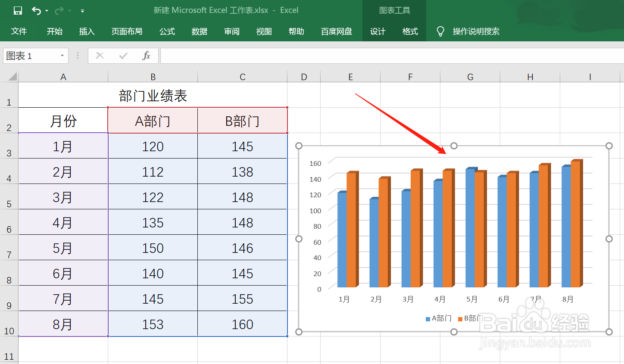Select row 5 header
Viewport: 624px width, 364px height.
pos(9,197)
